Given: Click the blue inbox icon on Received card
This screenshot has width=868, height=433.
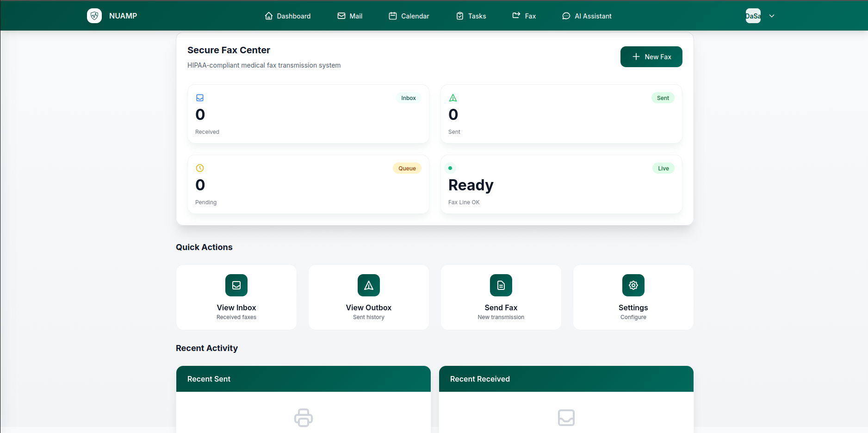Looking at the screenshot, I should pos(200,98).
